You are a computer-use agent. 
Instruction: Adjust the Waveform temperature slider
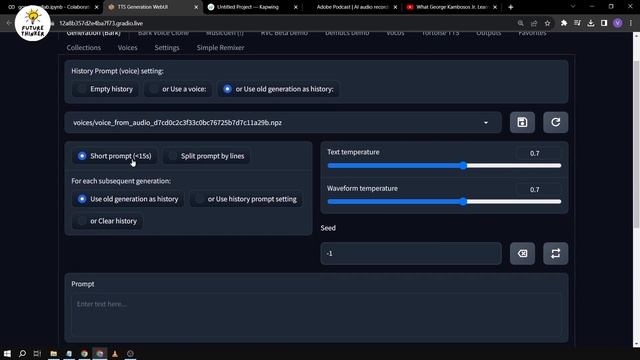(444, 202)
